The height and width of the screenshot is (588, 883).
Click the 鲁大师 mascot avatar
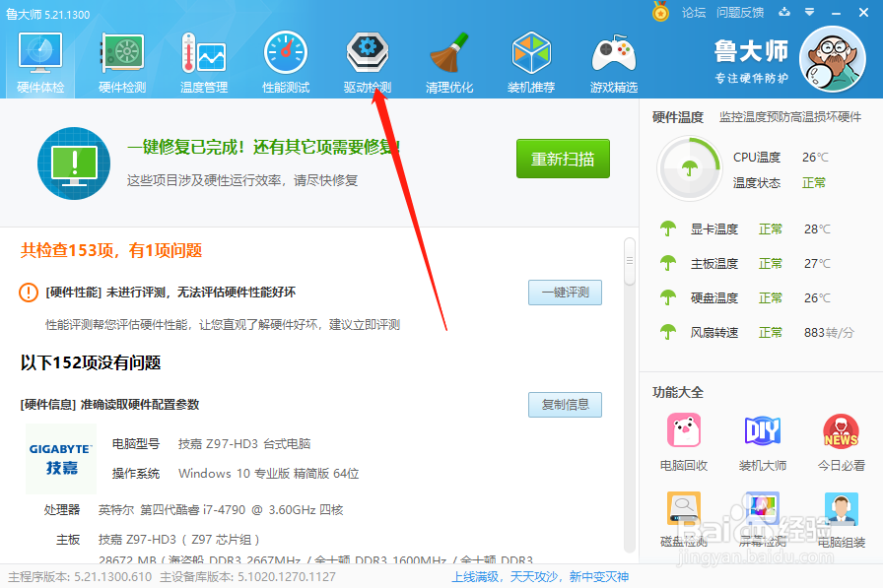tap(833, 60)
